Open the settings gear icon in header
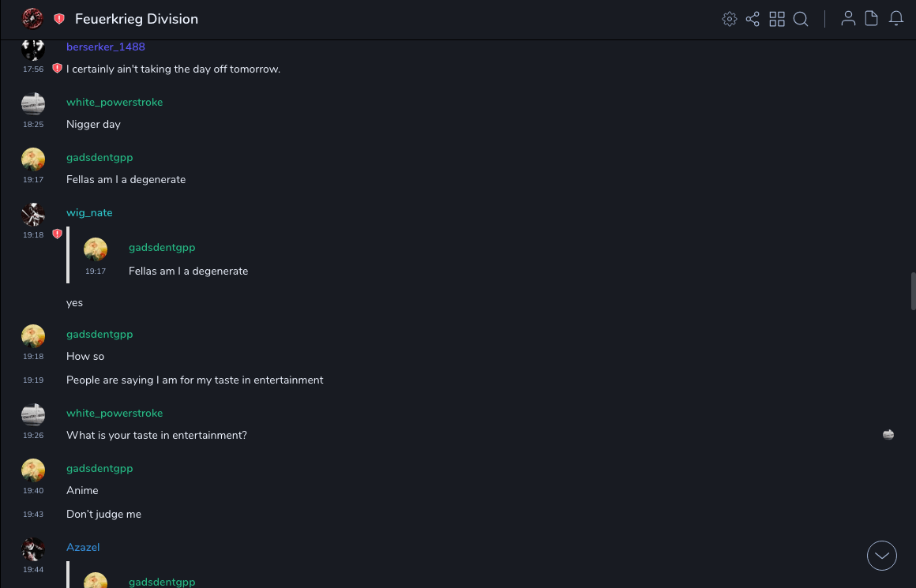This screenshot has height=588, width=916. point(730,19)
